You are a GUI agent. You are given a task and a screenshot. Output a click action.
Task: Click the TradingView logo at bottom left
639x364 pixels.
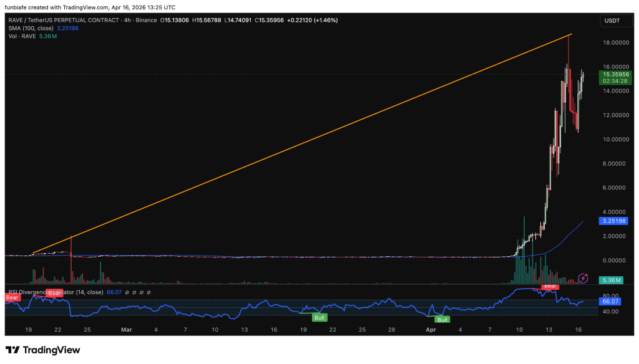[42, 350]
